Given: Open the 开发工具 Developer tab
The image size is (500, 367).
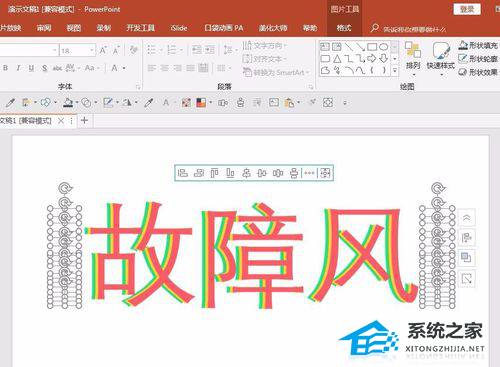Looking at the screenshot, I should (140, 28).
